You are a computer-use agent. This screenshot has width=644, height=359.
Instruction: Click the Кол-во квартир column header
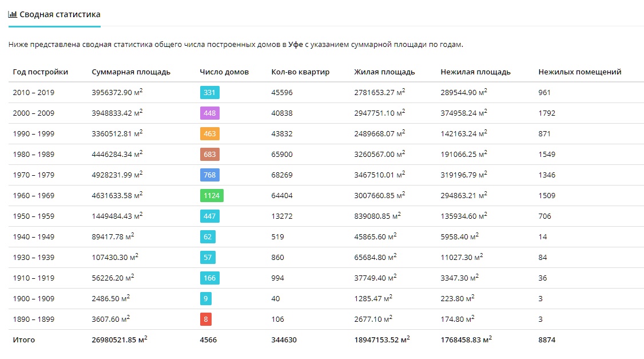pos(300,72)
